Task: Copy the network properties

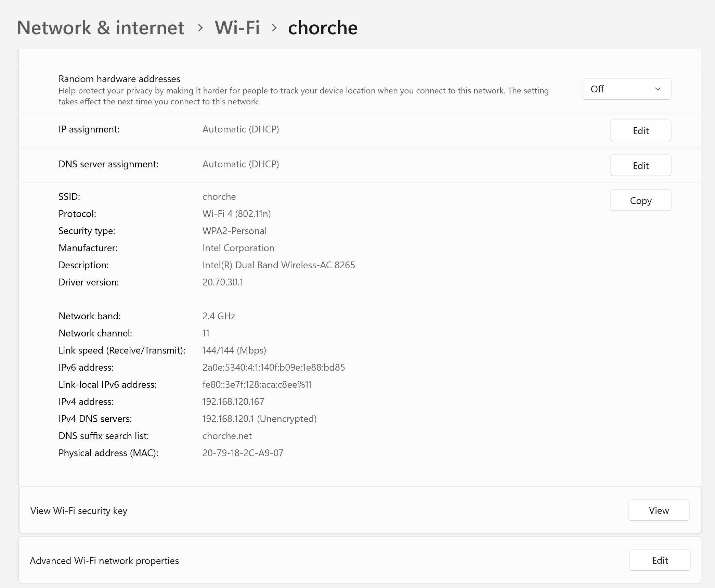Action: 640,200
